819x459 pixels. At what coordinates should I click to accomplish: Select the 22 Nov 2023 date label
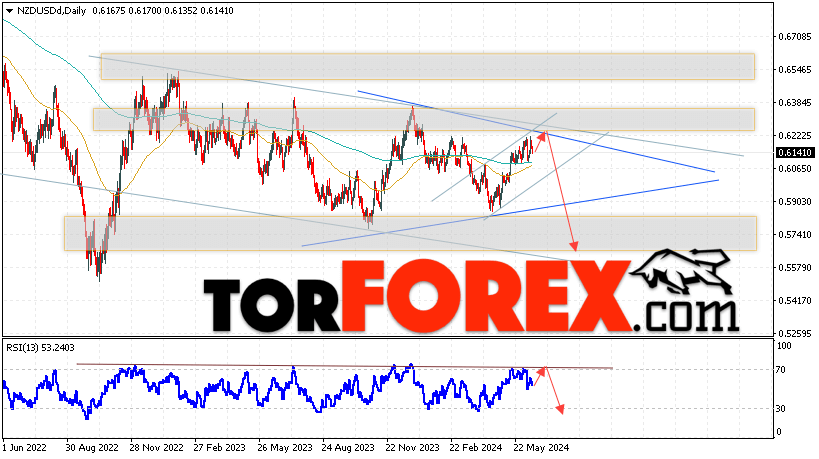412,448
